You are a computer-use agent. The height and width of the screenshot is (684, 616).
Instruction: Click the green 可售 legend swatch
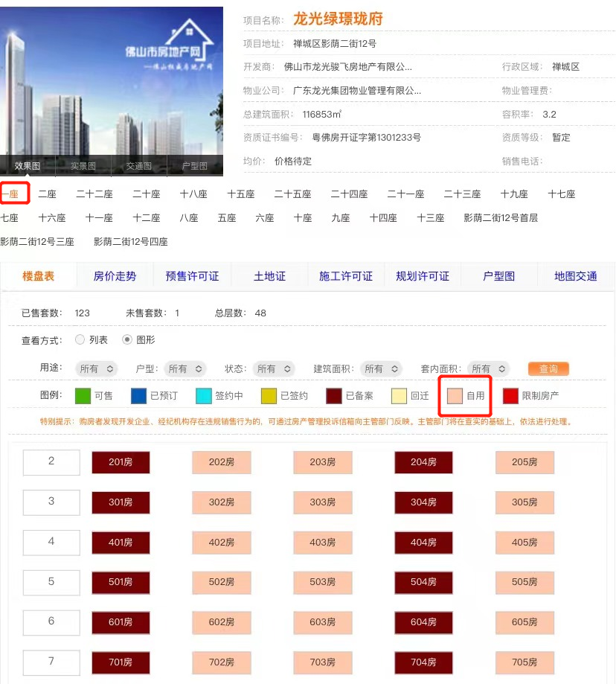click(x=83, y=396)
